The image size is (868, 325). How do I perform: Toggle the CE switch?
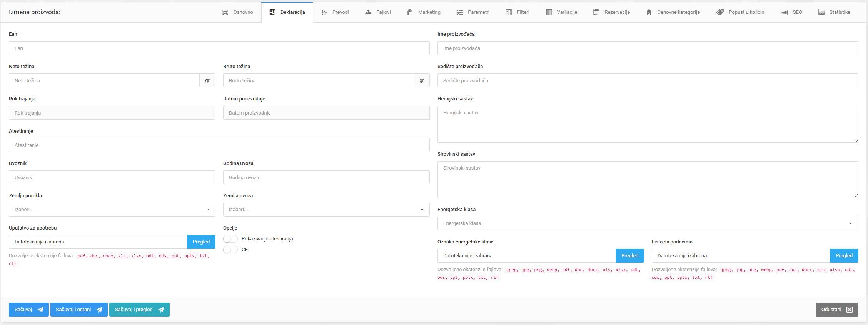[230, 250]
